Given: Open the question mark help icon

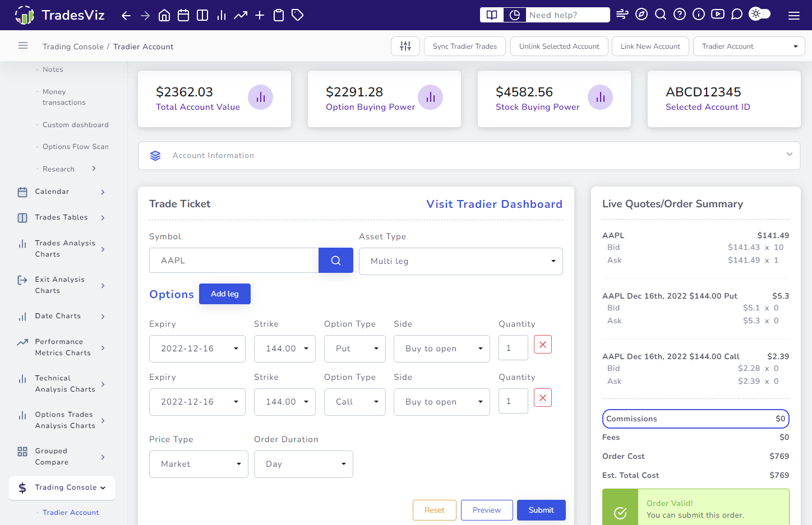Looking at the screenshot, I should coord(680,15).
